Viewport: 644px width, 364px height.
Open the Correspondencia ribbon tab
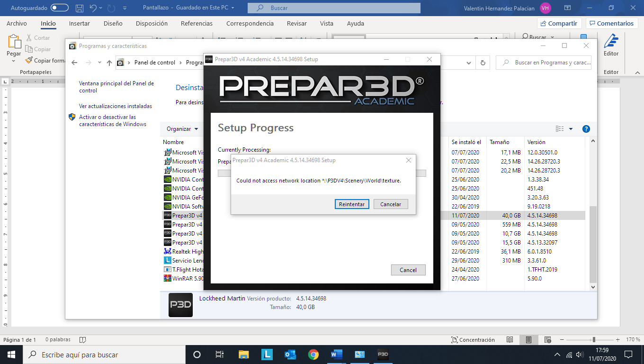pyautogui.click(x=250, y=23)
